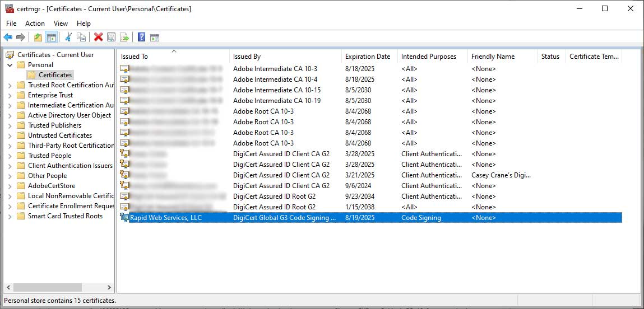Expand the Enterprise Trust node

[10, 95]
